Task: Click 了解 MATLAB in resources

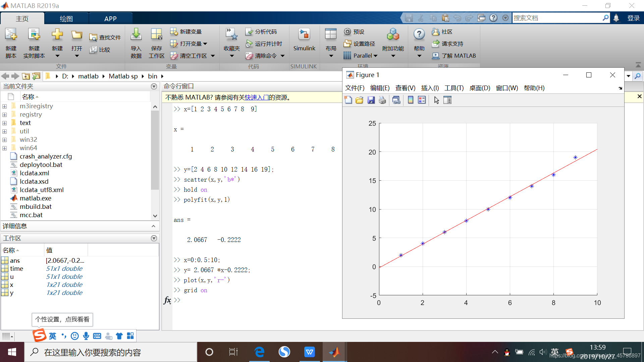Action: click(x=454, y=56)
